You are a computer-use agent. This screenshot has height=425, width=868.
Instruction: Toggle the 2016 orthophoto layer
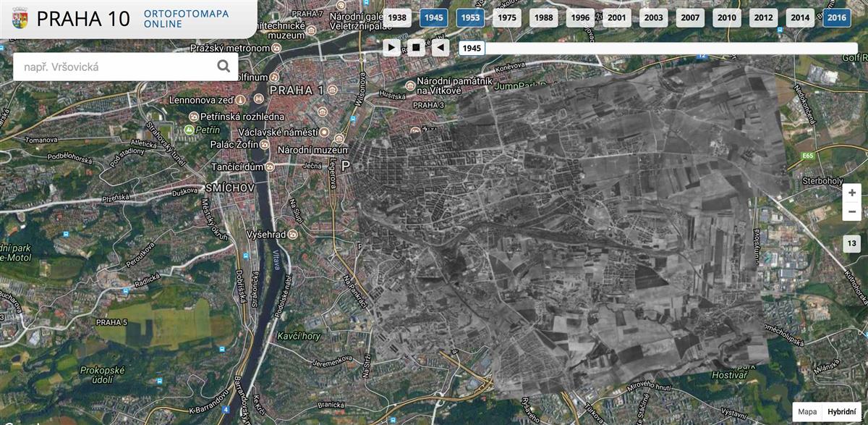click(837, 18)
